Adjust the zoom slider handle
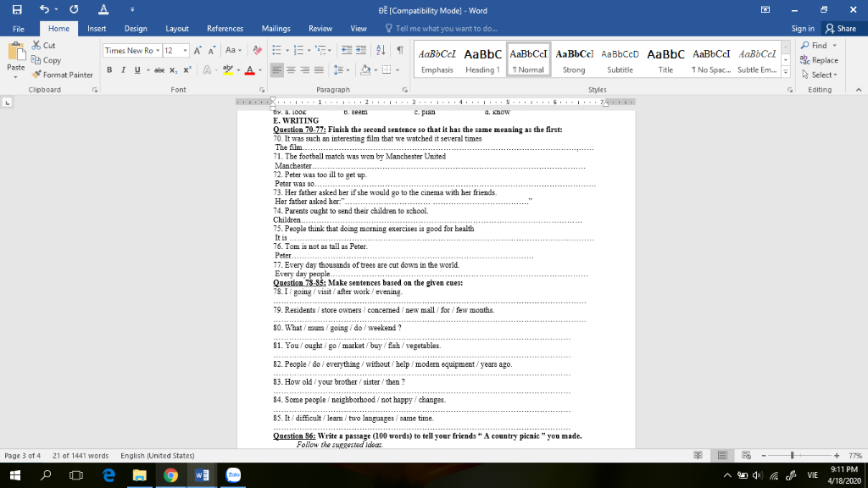The height and width of the screenshot is (488, 868). [x=793, y=455]
